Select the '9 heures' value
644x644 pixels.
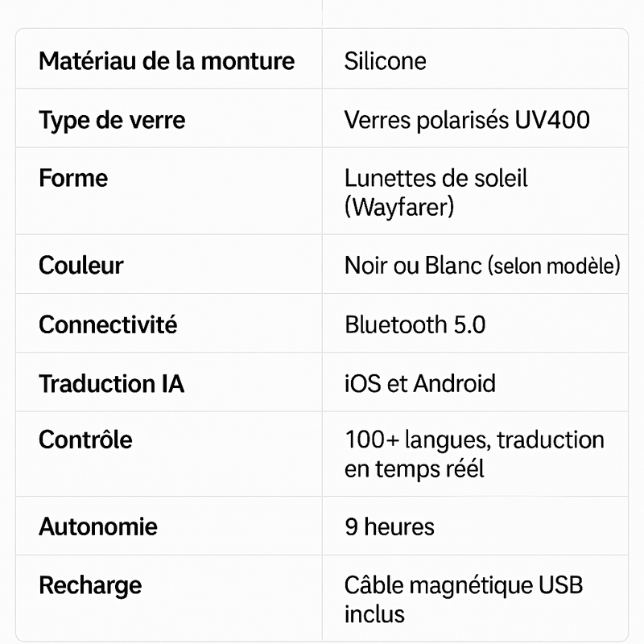pyautogui.click(x=390, y=526)
